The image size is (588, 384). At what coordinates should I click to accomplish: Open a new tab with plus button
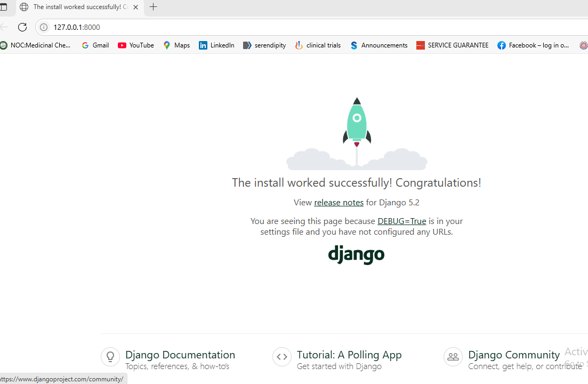pyautogui.click(x=153, y=7)
